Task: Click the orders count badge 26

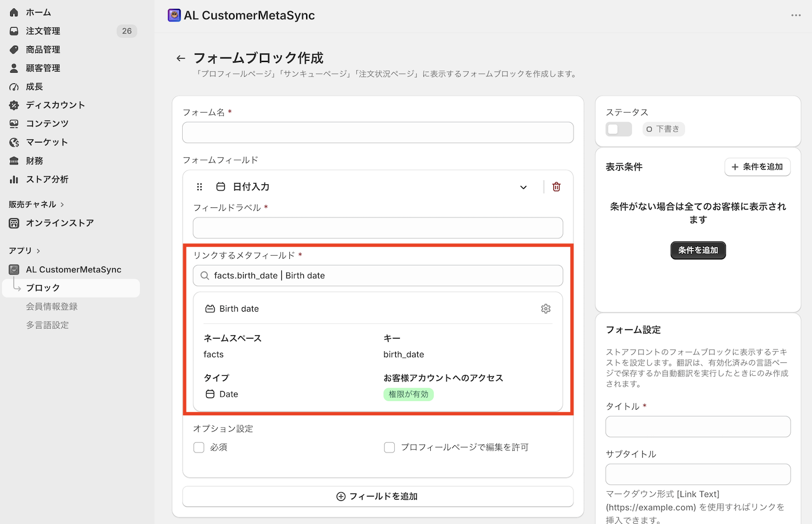Action: (127, 31)
